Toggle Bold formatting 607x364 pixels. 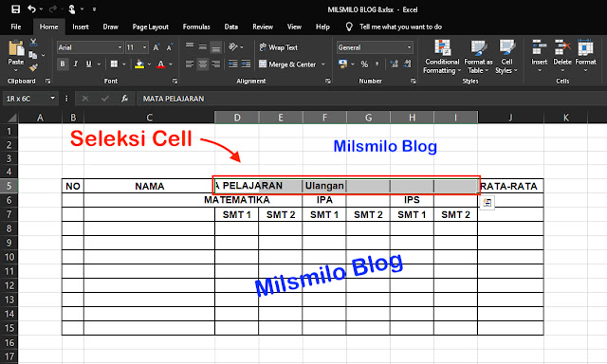click(63, 64)
